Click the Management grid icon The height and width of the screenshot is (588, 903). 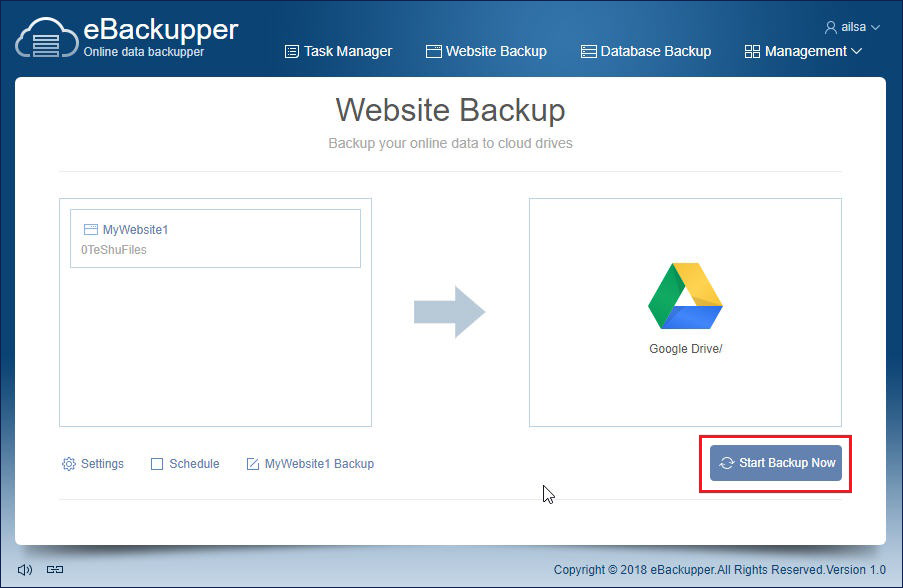tap(752, 51)
